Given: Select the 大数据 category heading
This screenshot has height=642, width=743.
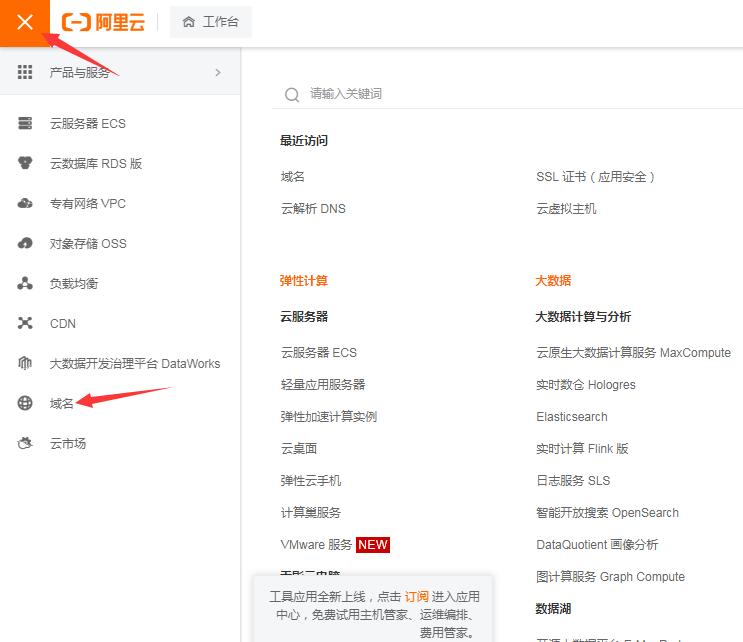Looking at the screenshot, I should point(553,280).
